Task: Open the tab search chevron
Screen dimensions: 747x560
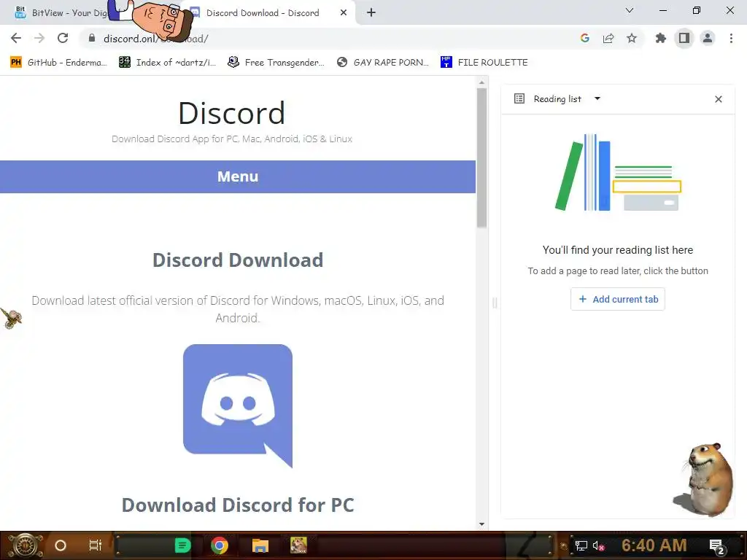Action: pyautogui.click(x=630, y=10)
